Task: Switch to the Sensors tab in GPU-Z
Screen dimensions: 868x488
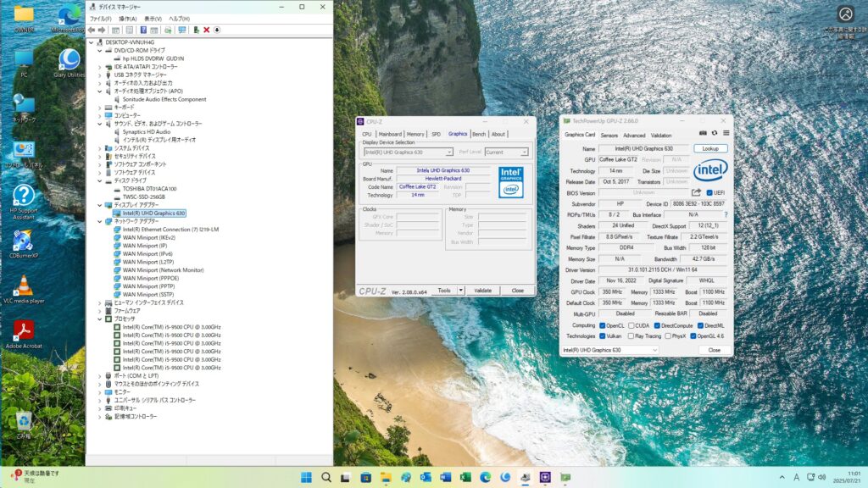Action: point(609,135)
